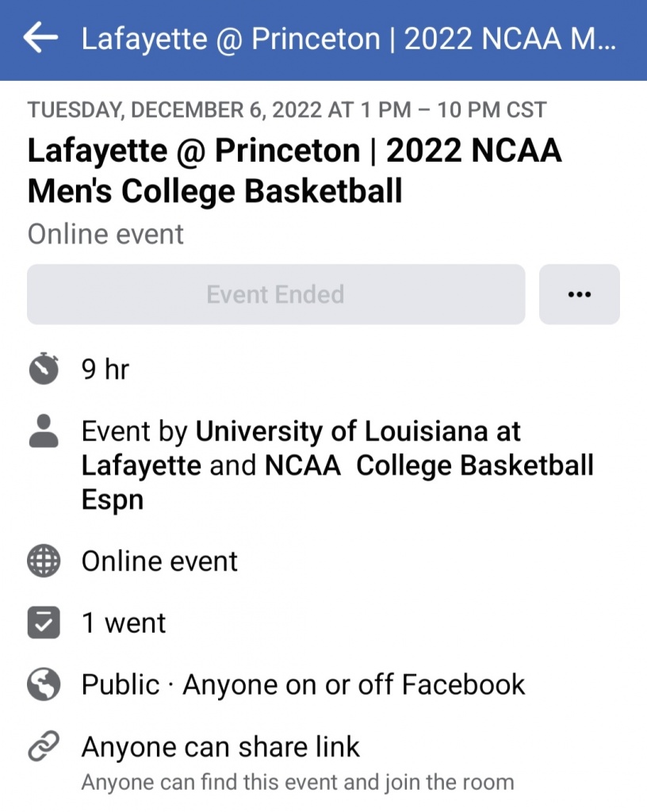This screenshot has width=647, height=812.
Task: Open the three-dot more options button
Action: point(580,294)
